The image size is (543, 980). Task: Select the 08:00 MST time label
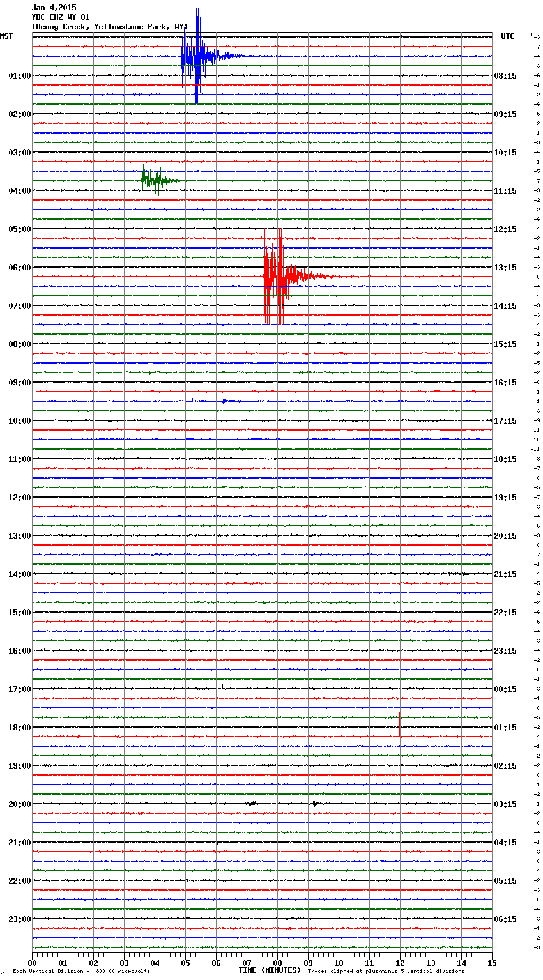pyautogui.click(x=19, y=344)
